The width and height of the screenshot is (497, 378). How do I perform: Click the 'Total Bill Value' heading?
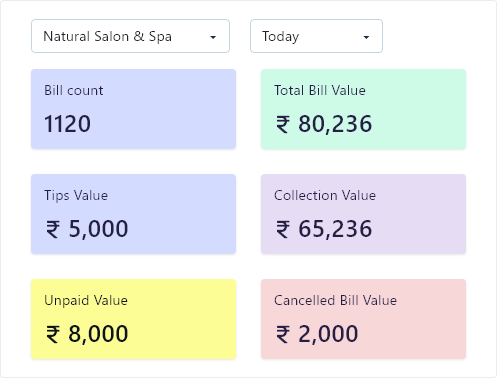(320, 90)
